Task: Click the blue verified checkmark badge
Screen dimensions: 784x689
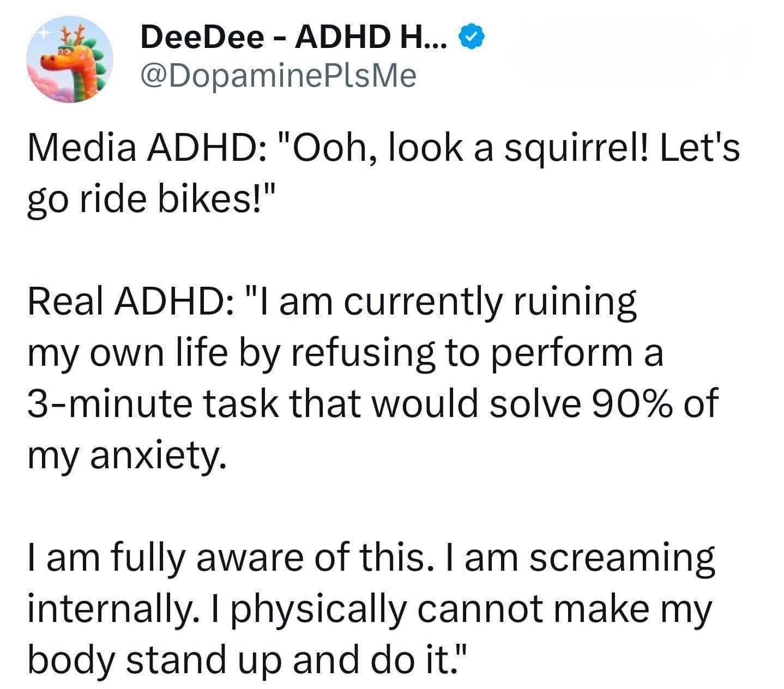Action: coord(471,38)
